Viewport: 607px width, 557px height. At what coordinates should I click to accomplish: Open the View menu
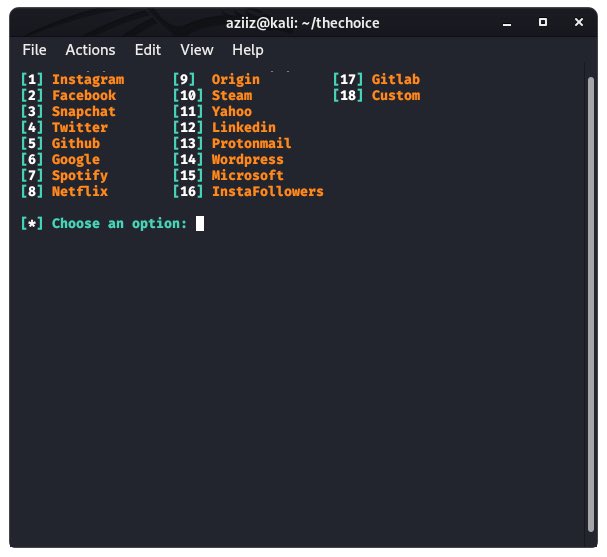[x=197, y=50]
